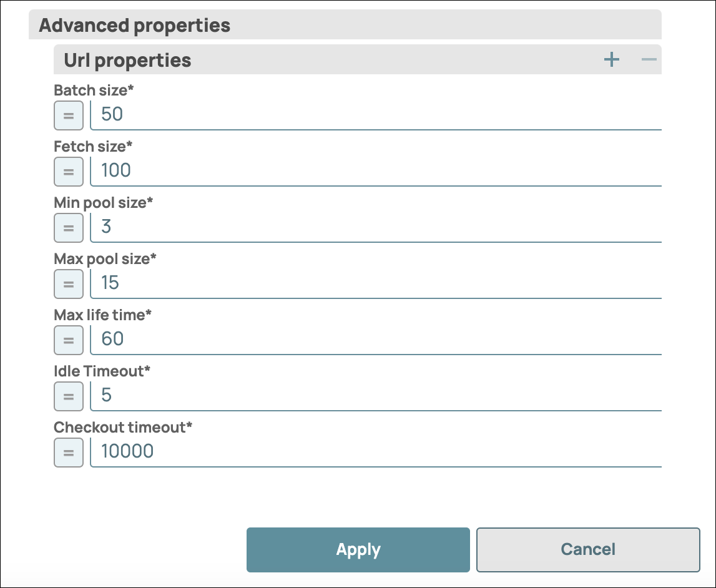Click the equals icon beside Checkout timeout
The image size is (716, 588).
click(x=68, y=453)
